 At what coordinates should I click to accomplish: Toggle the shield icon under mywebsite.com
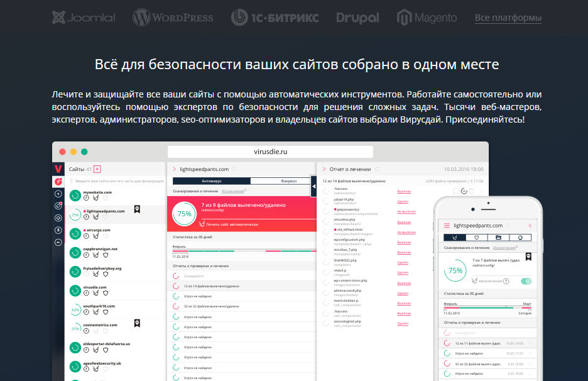pos(106,198)
